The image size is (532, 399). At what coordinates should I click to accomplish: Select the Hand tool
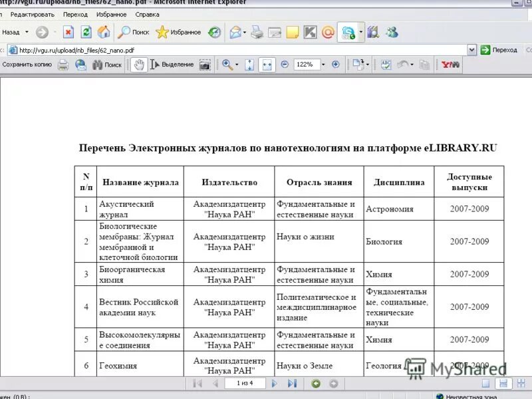point(139,65)
